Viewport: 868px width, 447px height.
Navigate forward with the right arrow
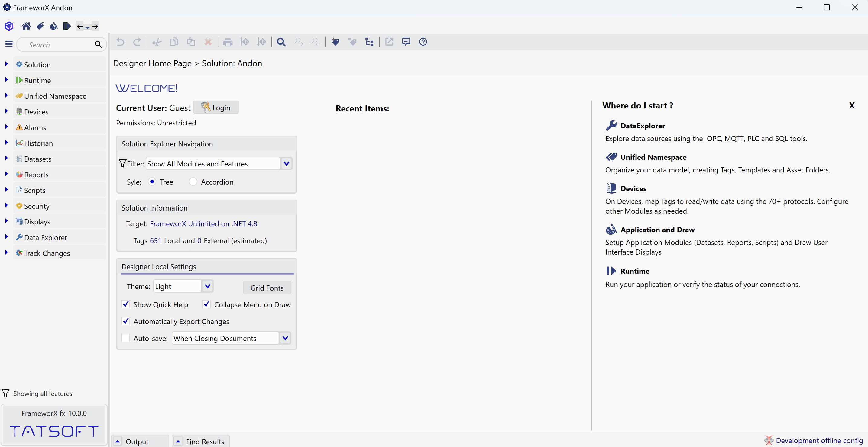point(95,26)
